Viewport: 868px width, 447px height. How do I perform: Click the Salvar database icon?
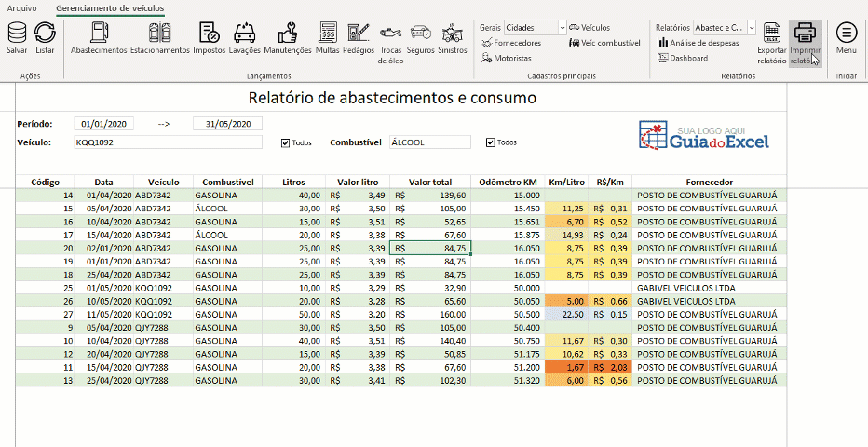(17, 35)
